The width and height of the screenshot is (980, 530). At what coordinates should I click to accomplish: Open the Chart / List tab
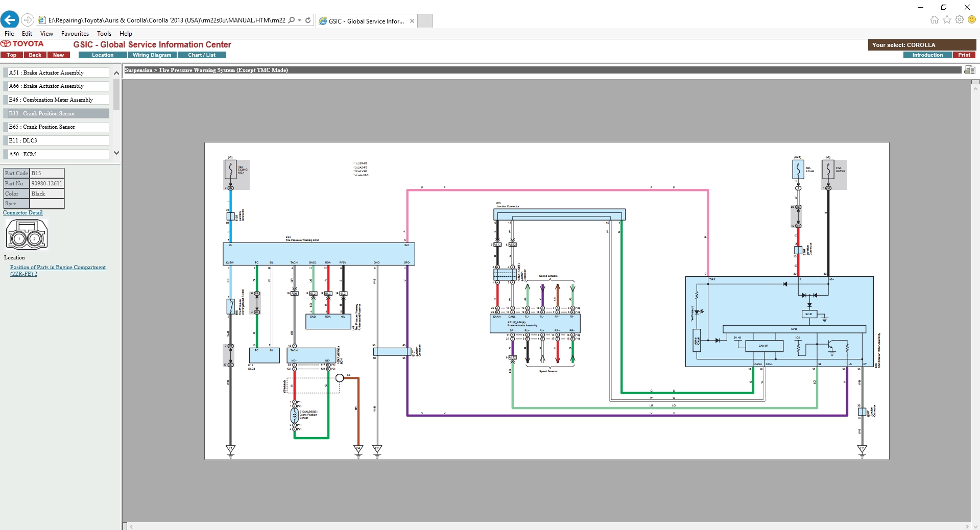pos(202,55)
